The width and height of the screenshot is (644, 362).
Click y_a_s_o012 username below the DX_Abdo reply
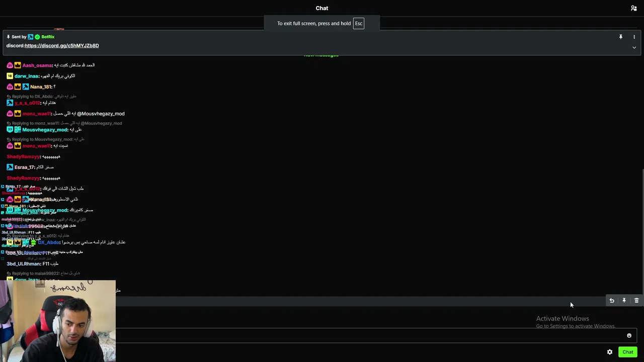pos(28,103)
